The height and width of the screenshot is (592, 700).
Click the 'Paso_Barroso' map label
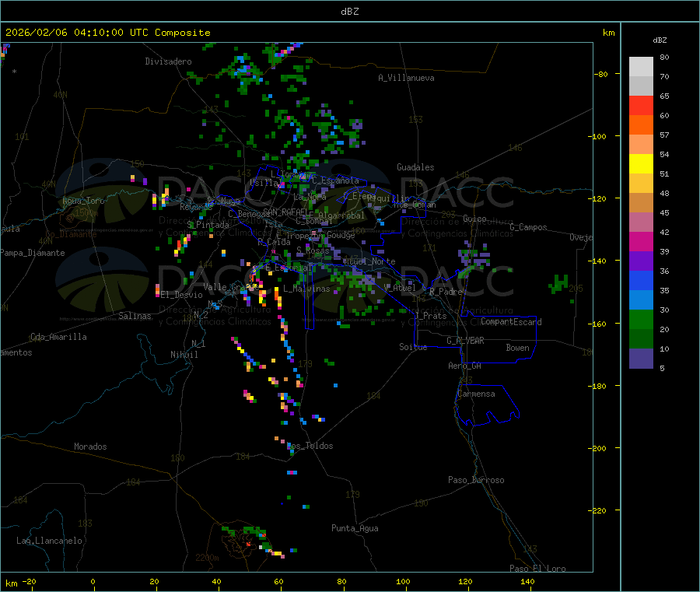tap(476, 480)
